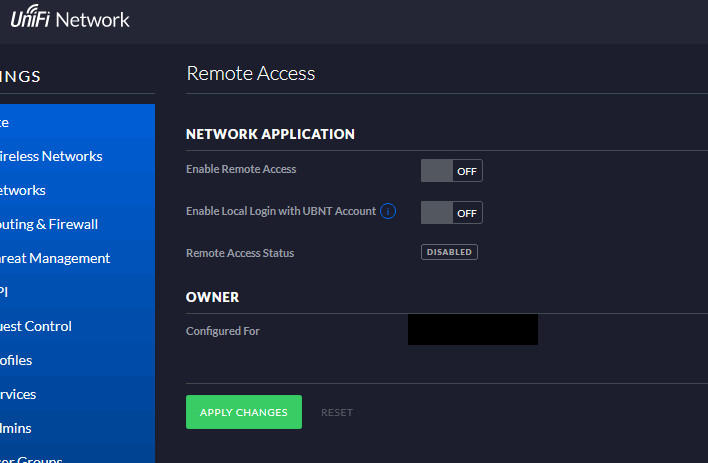The width and height of the screenshot is (708, 463).
Task: Open info tooltip for UBNT Account login
Action: click(x=388, y=211)
